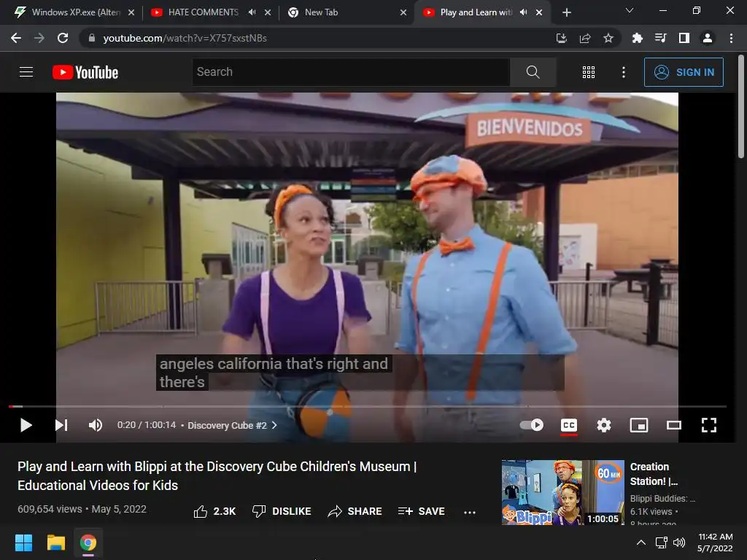Click the Chrome taskbar icon
The width and height of the screenshot is (747, 560).
[88, 542]
